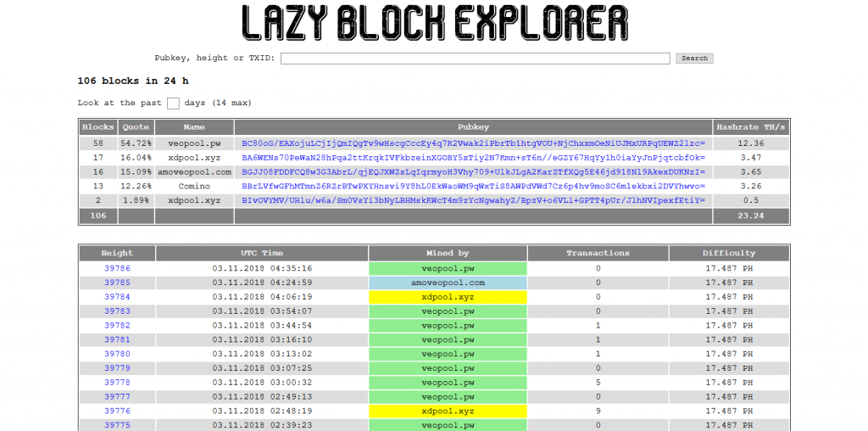Open block height 39785
The image size is (868, 431).
coord(117,283)
